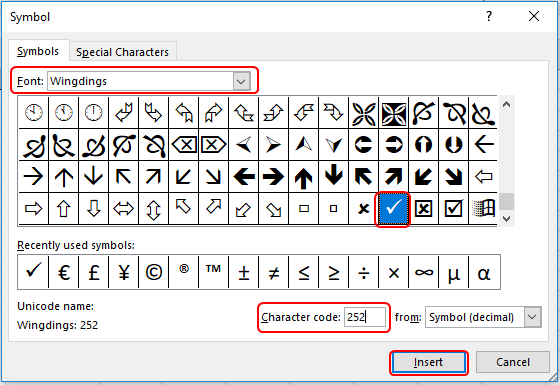Pick the pound sign from recent symbols
Image resolution: width=560 pixels, height=385 pixels.
click(94, 272)
